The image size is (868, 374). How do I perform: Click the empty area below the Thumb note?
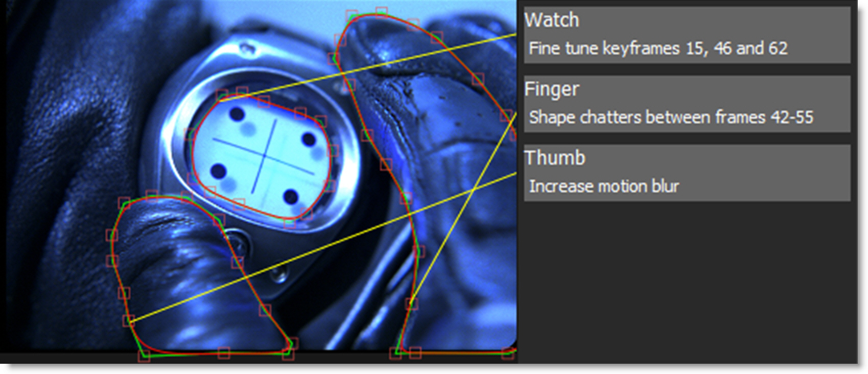[687, 281]
